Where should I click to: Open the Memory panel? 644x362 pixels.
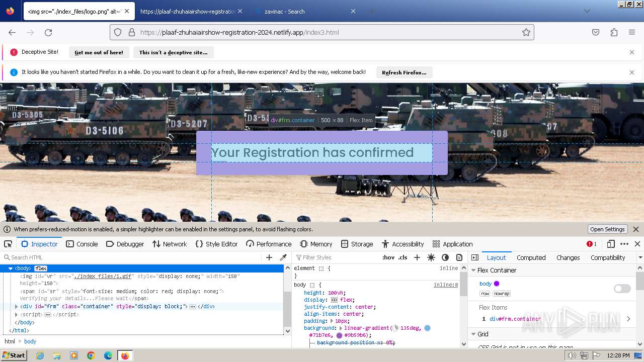[316, 244]
